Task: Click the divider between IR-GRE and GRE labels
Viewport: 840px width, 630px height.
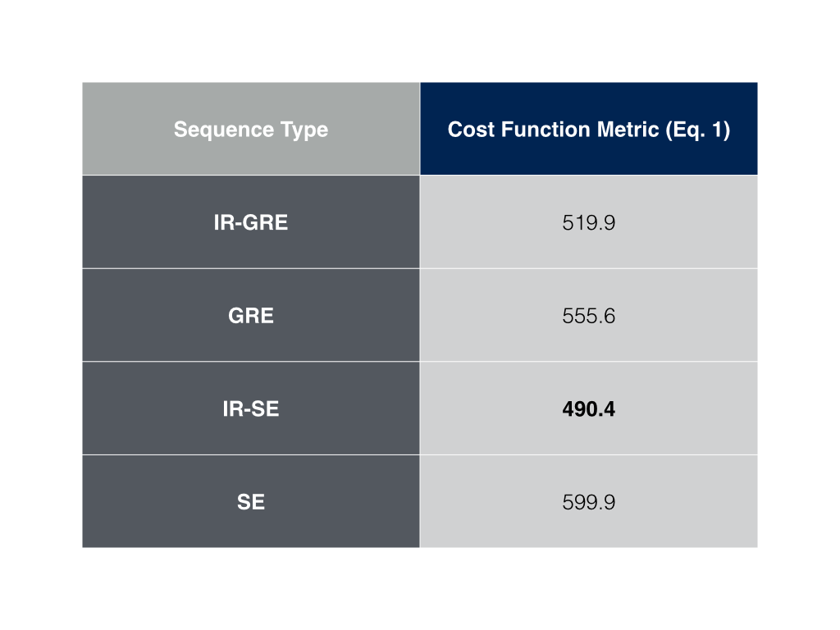Action: pyautogui.click(x=251, y=268)
